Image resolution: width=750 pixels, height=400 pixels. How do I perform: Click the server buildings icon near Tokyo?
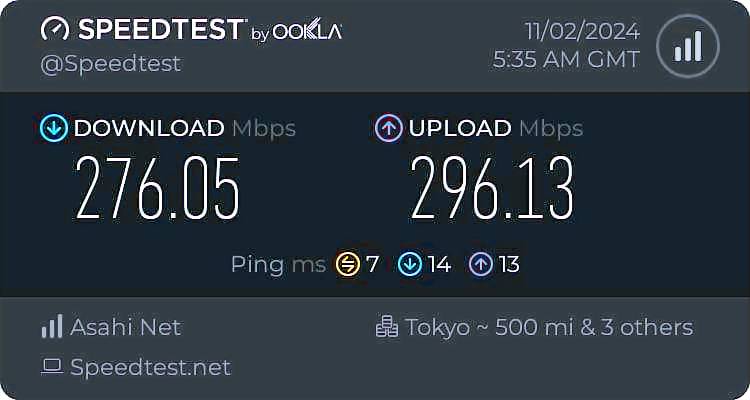[386, 327]
